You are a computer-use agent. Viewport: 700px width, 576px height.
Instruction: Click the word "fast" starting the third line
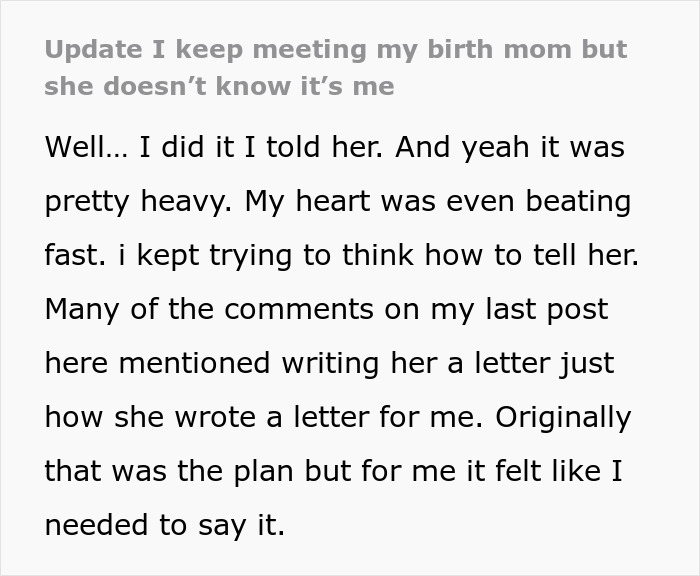(72, 256)
